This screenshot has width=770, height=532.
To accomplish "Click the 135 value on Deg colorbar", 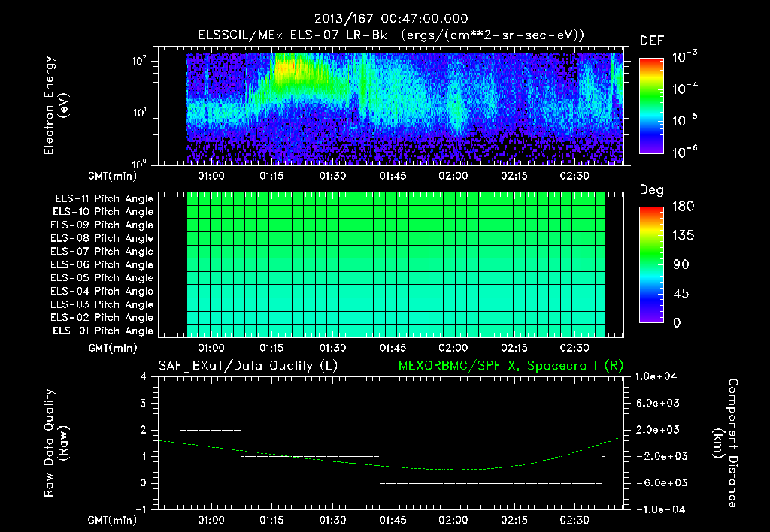I will point(684,236).
